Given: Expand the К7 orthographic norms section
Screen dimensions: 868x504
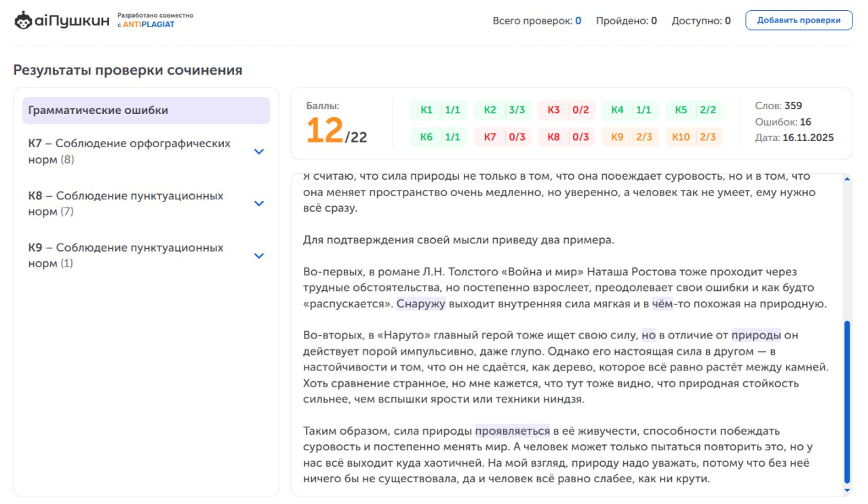Looking at the screenshot, I should 258,151.
